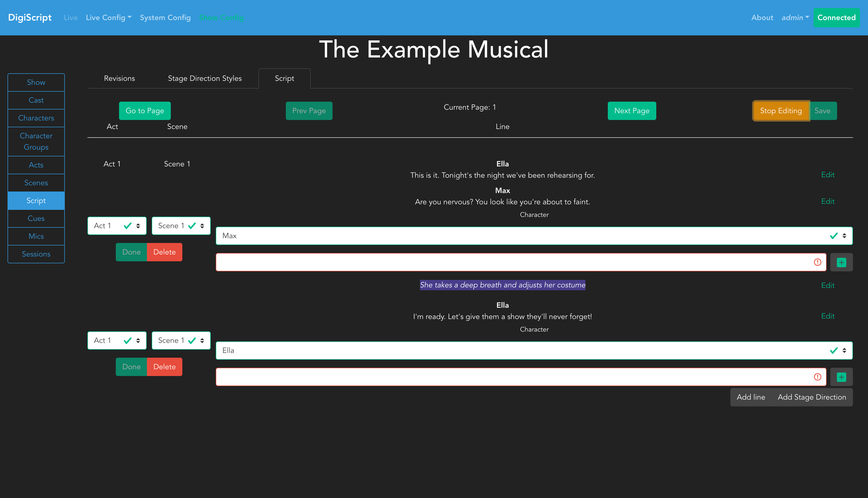Open Cues in the sidebar
The width and height of the screenshot is (868, 498).
(x=36, y=218)
